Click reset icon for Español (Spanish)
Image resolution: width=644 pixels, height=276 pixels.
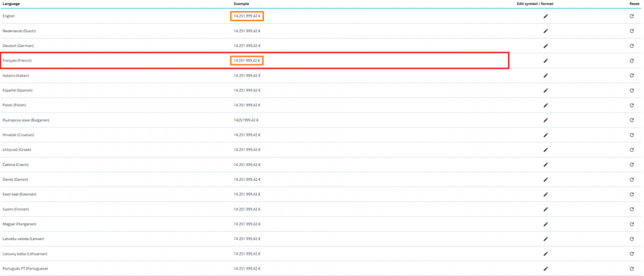pos(632,90)
